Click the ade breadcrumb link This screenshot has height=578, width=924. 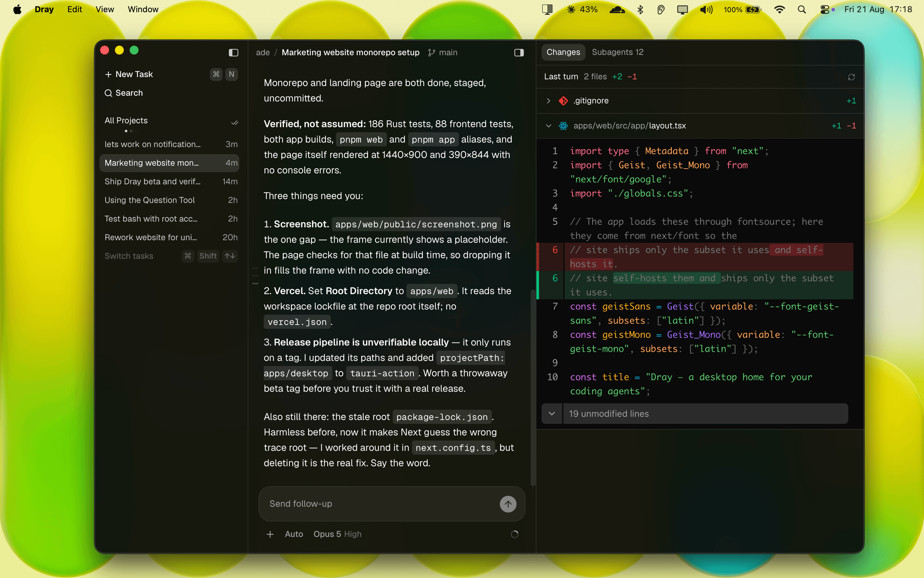[263, 52]
